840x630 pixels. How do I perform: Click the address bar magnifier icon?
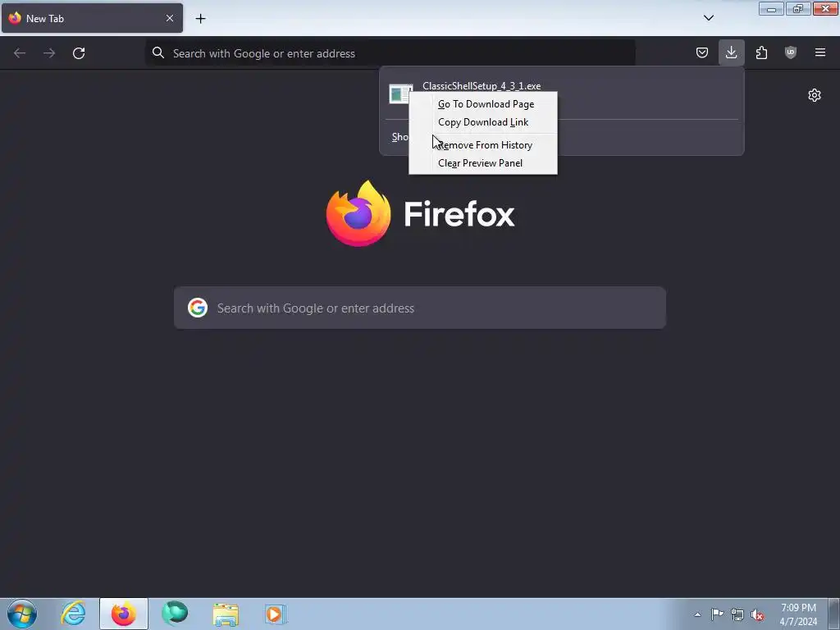click(158, 53)
